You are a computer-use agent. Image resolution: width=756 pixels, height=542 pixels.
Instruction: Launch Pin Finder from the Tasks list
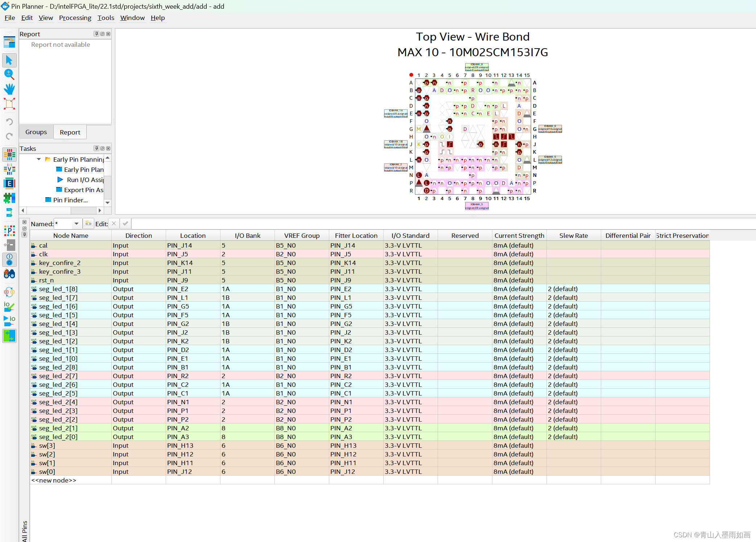70,200
